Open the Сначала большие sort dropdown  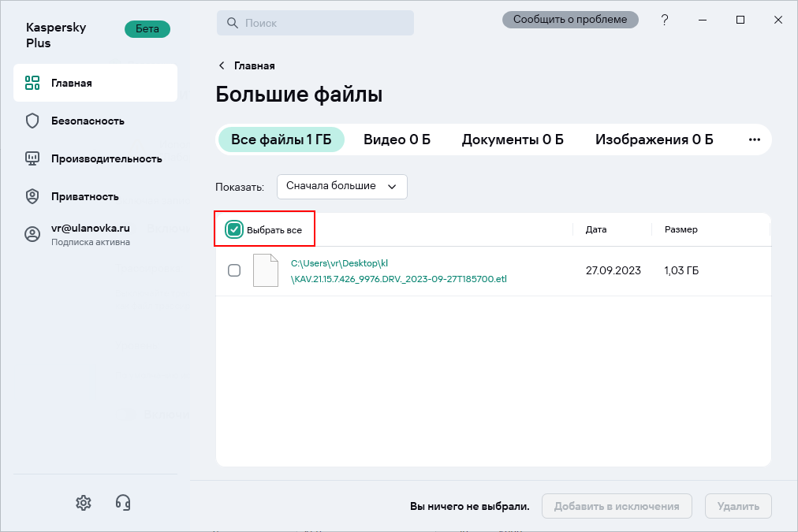342,187
